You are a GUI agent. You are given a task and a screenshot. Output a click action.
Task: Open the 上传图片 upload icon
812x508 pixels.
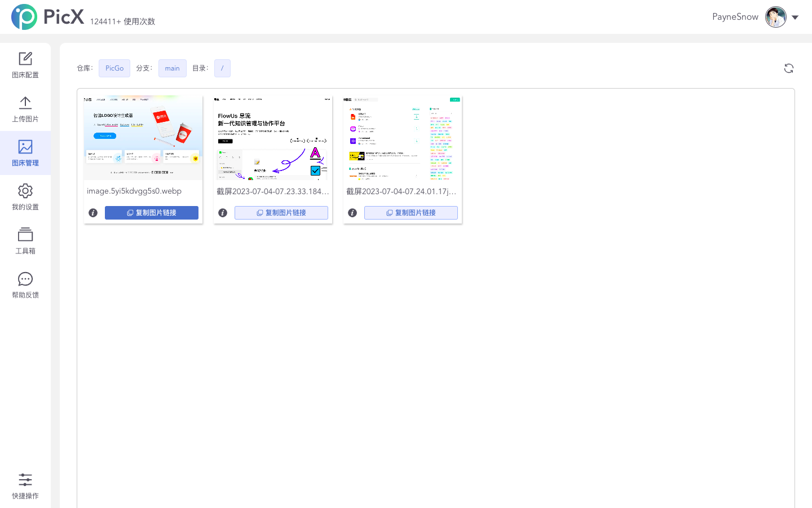point(25,108)
